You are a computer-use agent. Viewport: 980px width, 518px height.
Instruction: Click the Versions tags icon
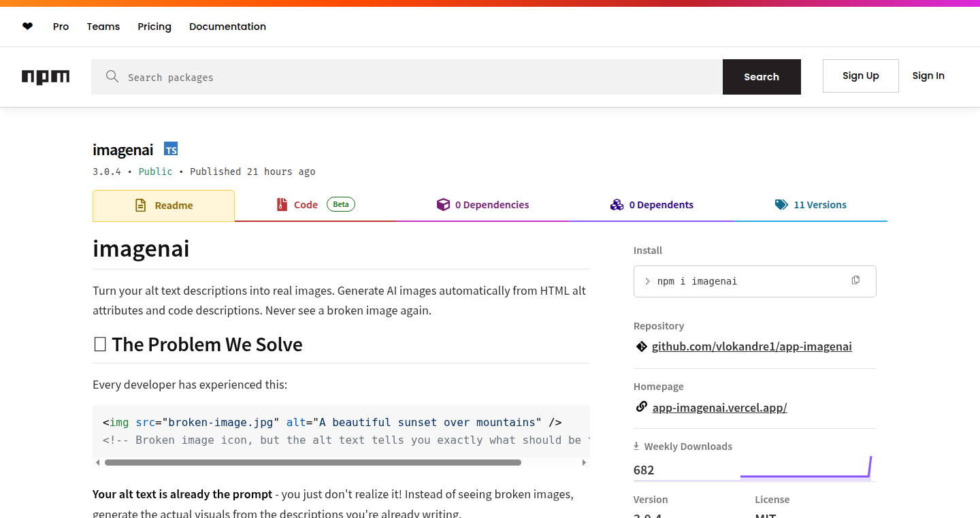pos(781,205)
